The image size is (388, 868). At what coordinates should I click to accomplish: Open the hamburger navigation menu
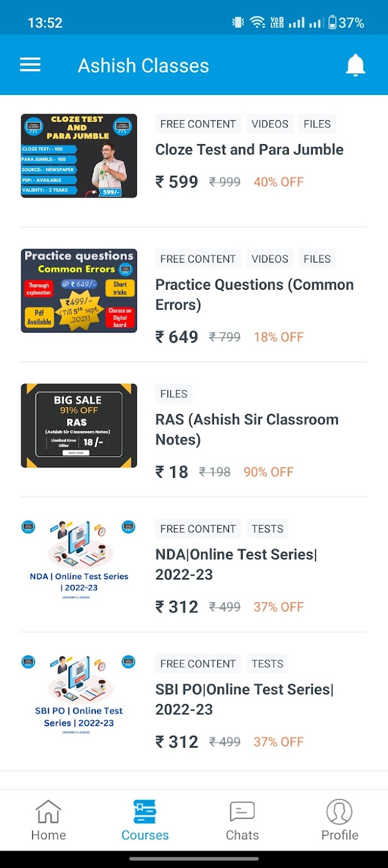(x=30, y=65)
